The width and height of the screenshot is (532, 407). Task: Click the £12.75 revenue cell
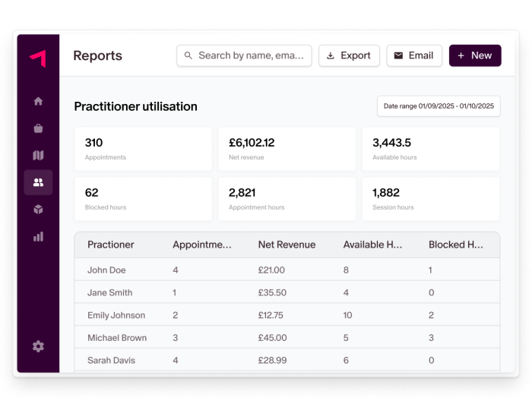(271, 315)
